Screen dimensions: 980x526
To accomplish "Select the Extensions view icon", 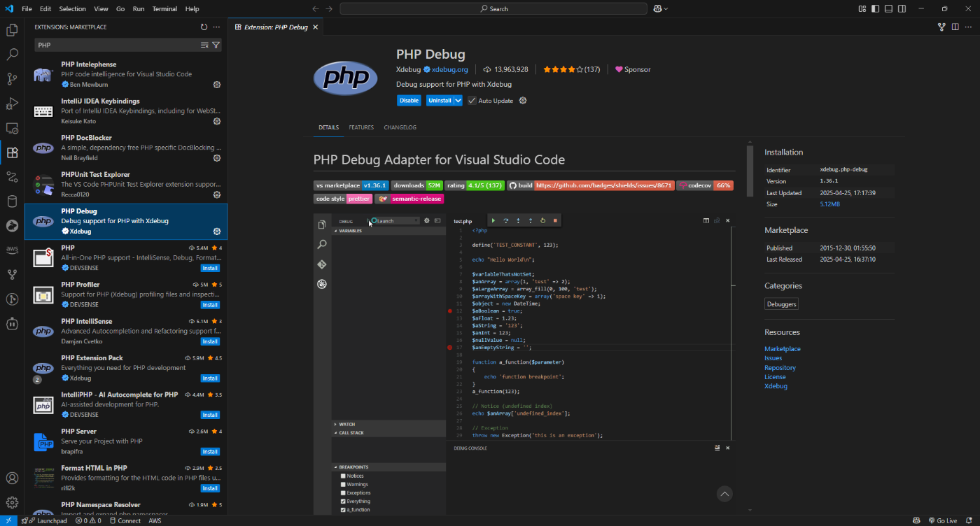I will 12,152.
